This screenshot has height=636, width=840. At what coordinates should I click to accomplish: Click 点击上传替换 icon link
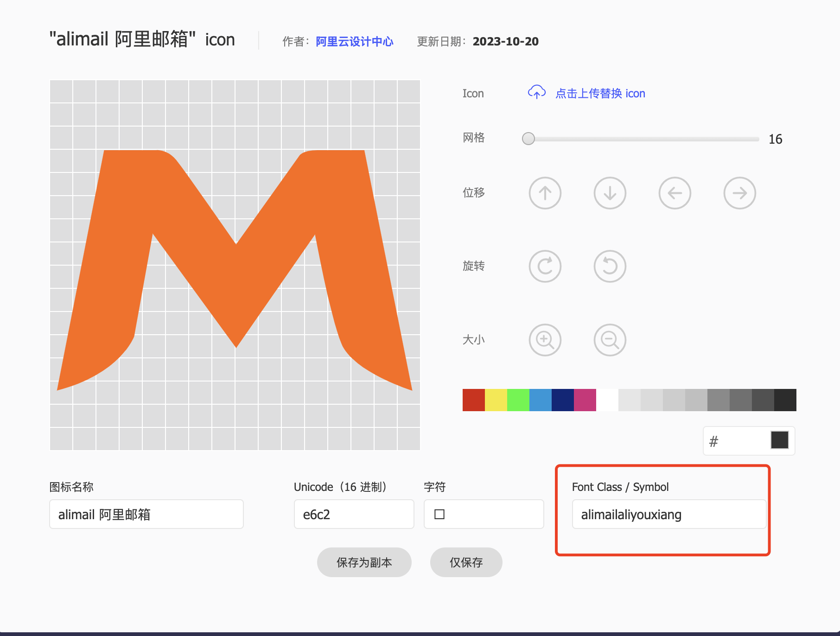pyautogui.click(x=600, y=93)
